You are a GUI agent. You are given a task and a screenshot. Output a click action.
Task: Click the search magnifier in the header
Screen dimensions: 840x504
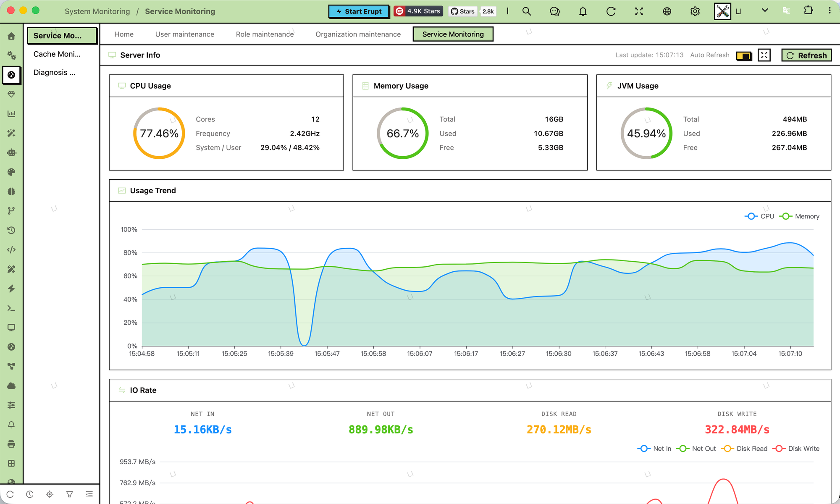click(527, 11)
